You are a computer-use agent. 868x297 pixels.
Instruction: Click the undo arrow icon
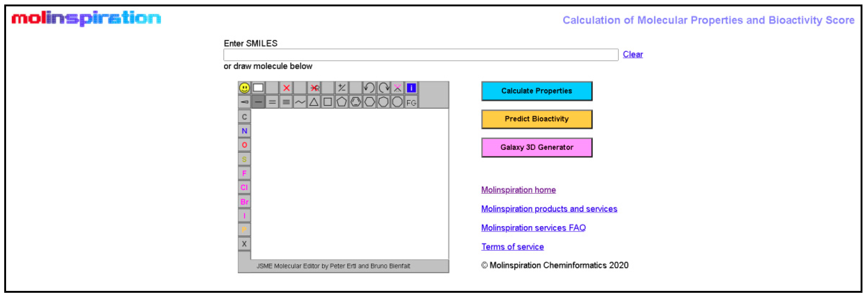click(369, 88)
